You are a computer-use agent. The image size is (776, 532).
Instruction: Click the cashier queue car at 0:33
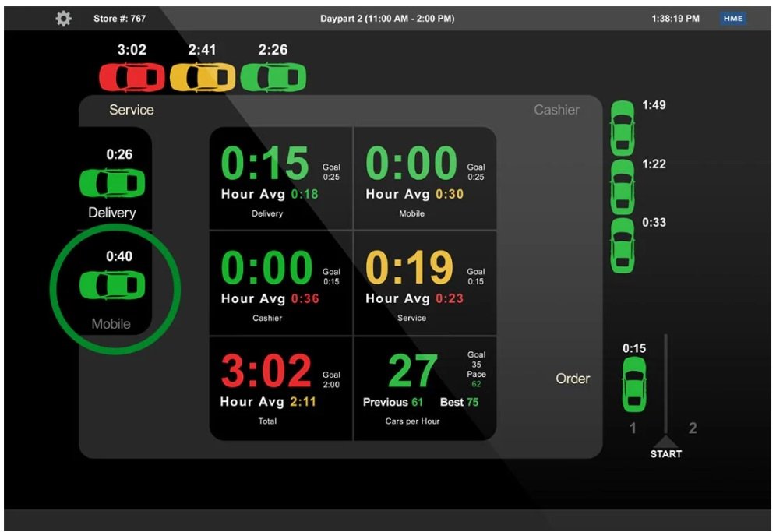[623, 245]
